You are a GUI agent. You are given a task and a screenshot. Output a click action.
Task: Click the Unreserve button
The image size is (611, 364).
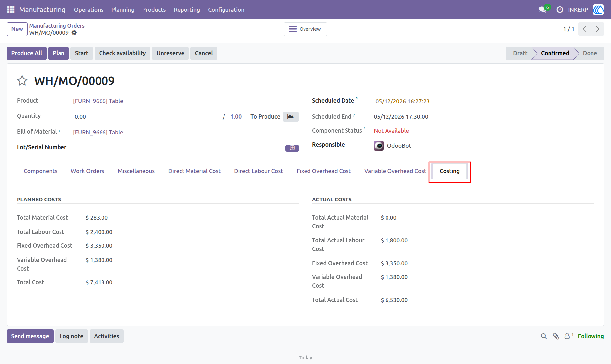[x=170, y=53]
